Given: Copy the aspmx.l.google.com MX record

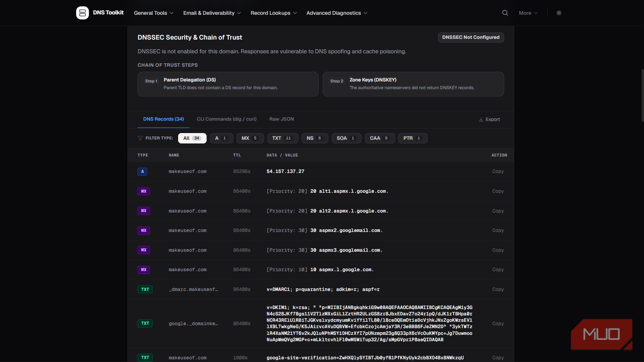Looking at the screenshot, I should tap(498, 270).
